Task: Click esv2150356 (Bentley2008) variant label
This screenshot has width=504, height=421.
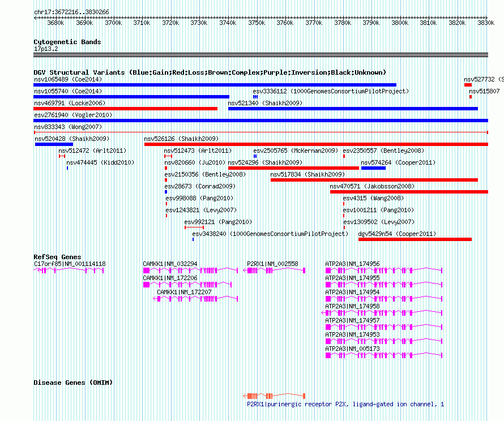Action: [205, 174]
